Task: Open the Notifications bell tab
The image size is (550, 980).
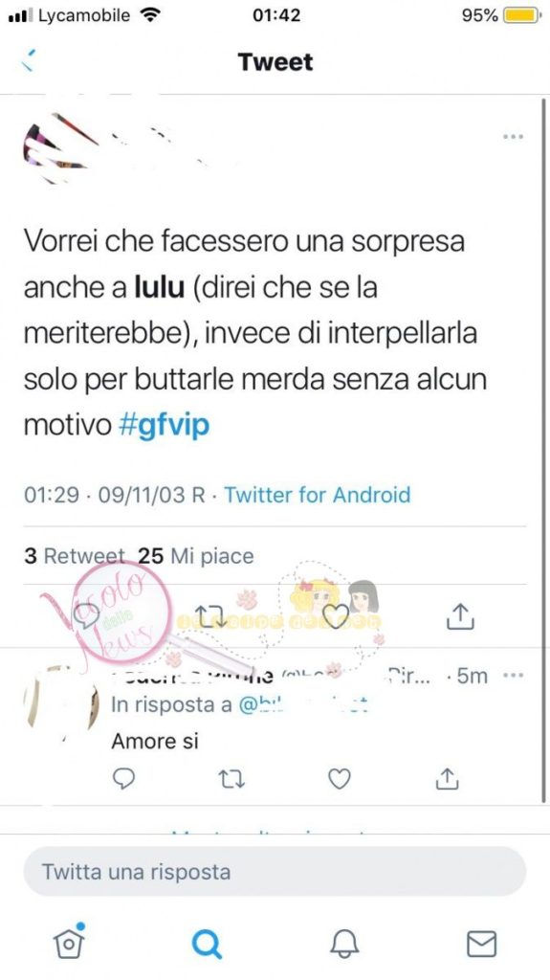Action: 343,944
